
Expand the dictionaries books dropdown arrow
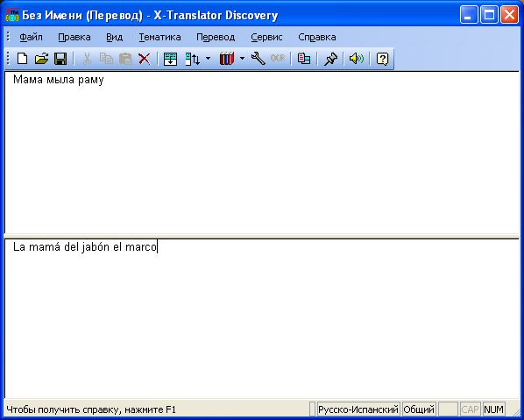tap(242, 59)
